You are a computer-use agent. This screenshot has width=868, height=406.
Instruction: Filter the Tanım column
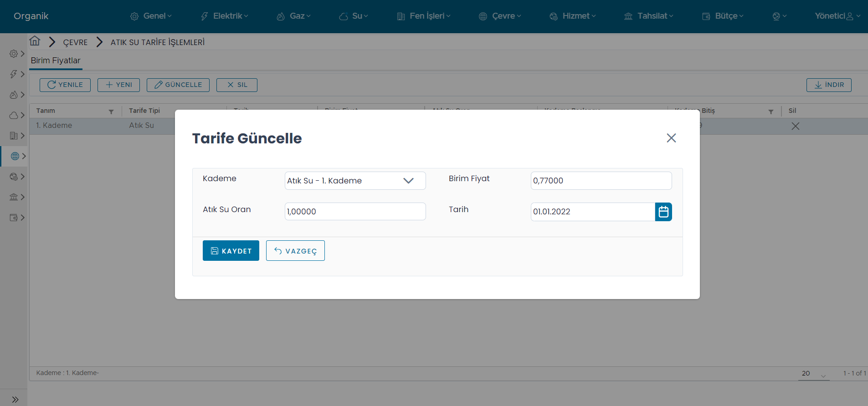coord(111,112)
